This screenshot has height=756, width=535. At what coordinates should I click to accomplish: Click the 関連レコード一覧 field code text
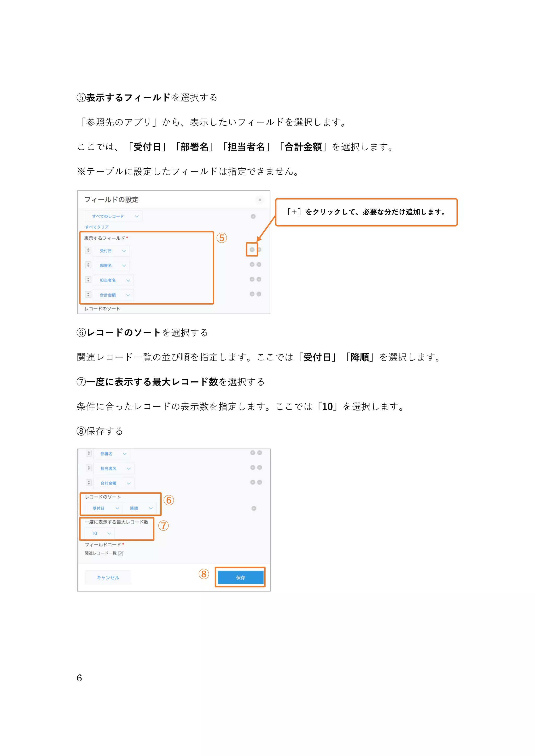(101, 553)
